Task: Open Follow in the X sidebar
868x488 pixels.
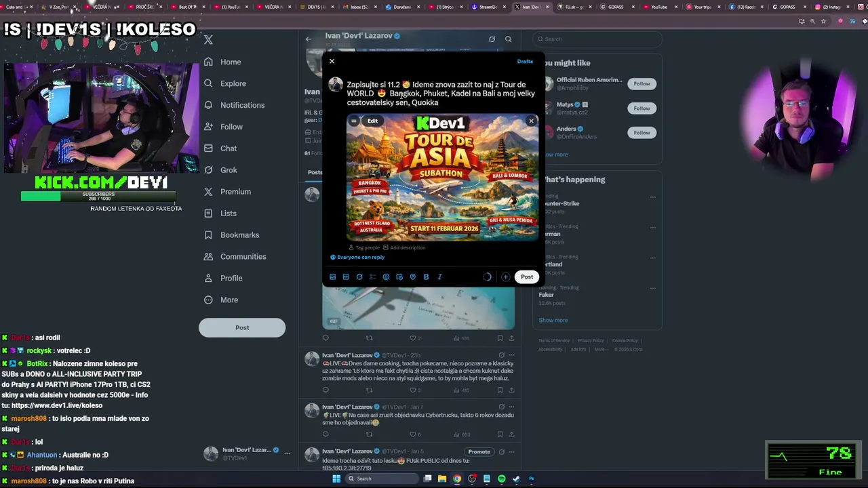Action: coord(222,127)
